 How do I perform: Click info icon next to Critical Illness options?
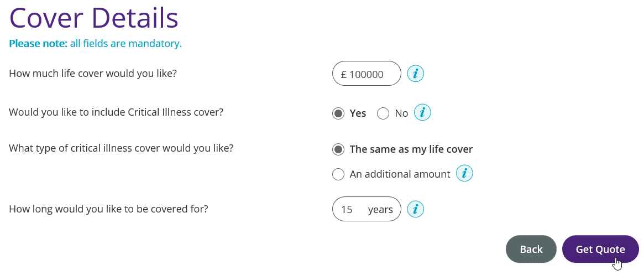point(422,113)
